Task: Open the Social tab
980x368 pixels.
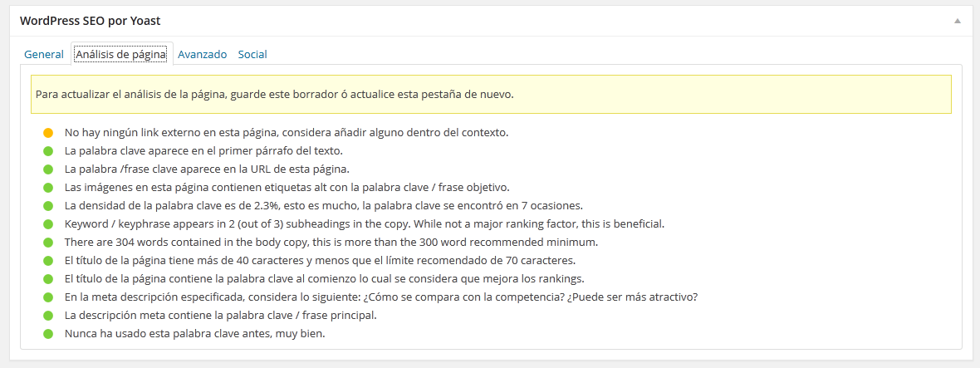Action: [252, 54]
